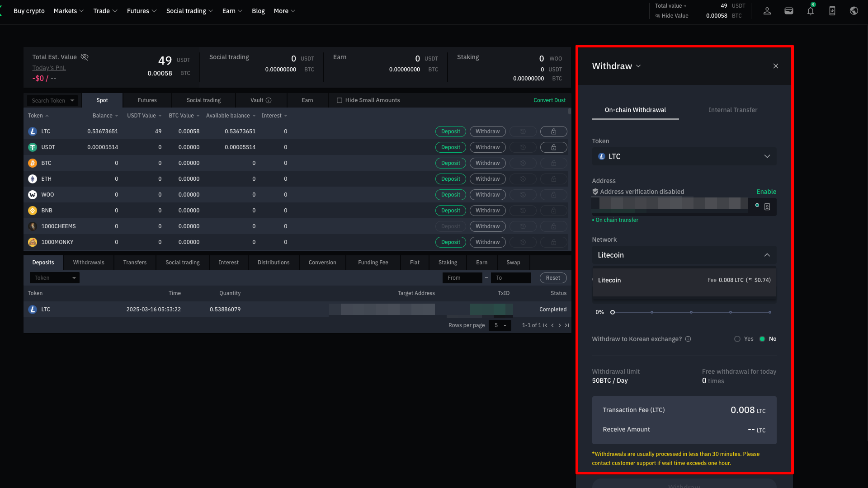Viewport: 868px width, 488px height.
Task: Collapse the Litecoin Network dropdown
Action: [684, 255]
